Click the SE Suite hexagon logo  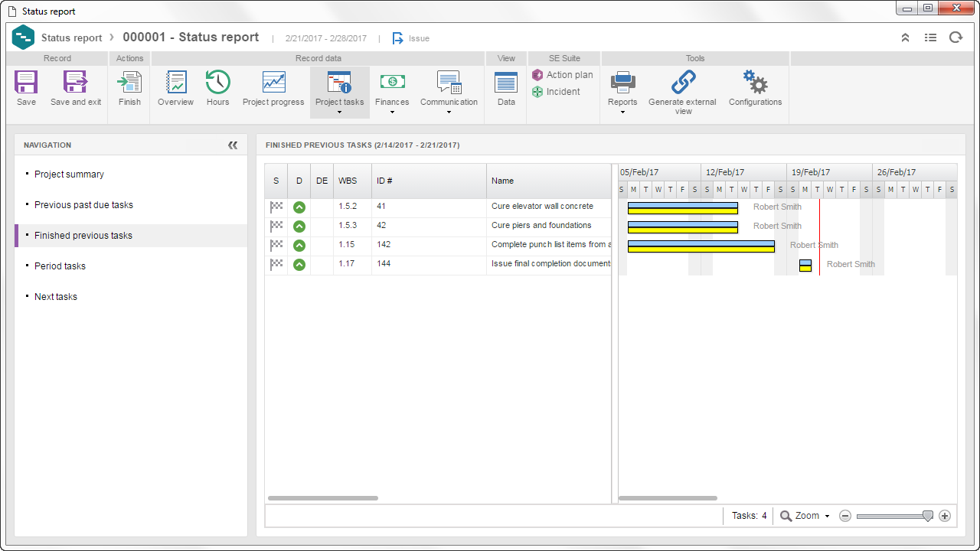pos(24,37)
